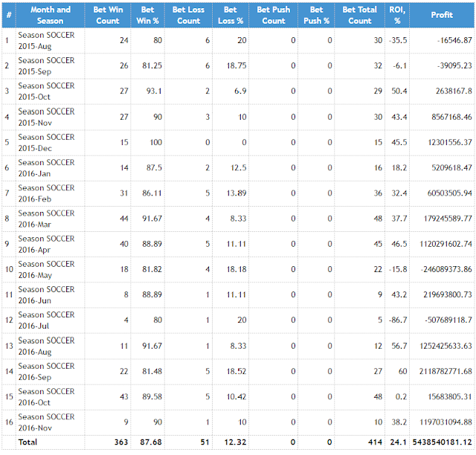Image resolution: width=476 pixels, height=455 pixels.
Task: Sort table by Profit header
Action: point(442,15)
